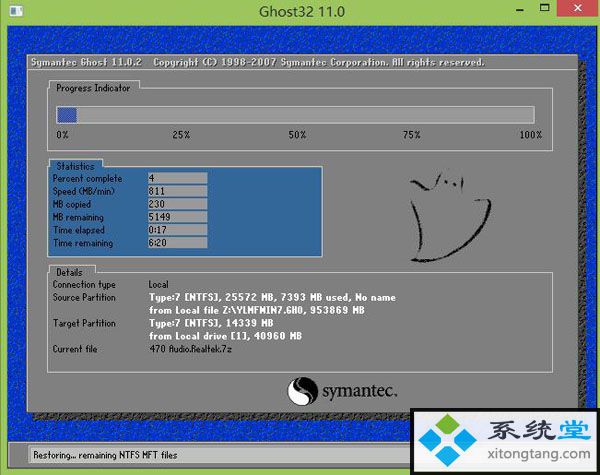Click the 'Target Partition' label
This screenshot has width=600, height=475.
[84, 323]
